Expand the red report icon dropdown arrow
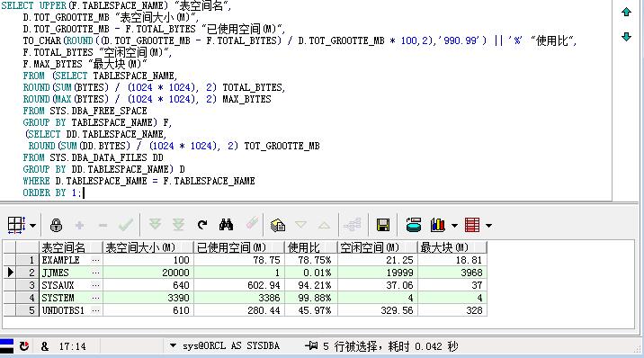Image resolution: width=644 pixels, height=358 pixels. pyautogui.click(x=488, y=226)
